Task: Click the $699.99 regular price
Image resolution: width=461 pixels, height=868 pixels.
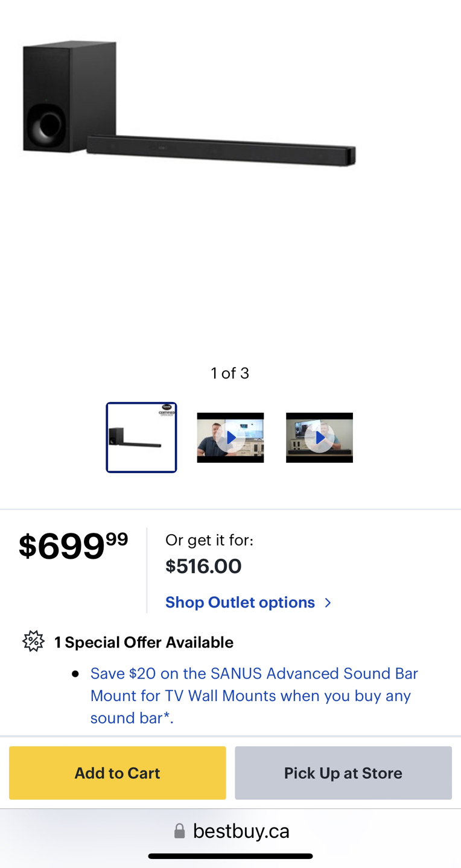Action: coord(73,546)
